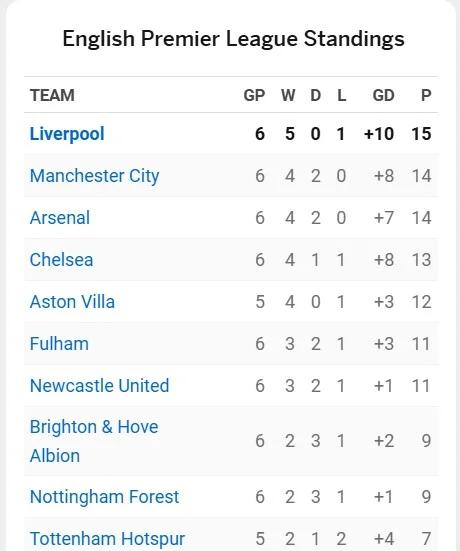This screenshot has width=460, height=551.
Task: Click the P points column header
Action: 426,95
